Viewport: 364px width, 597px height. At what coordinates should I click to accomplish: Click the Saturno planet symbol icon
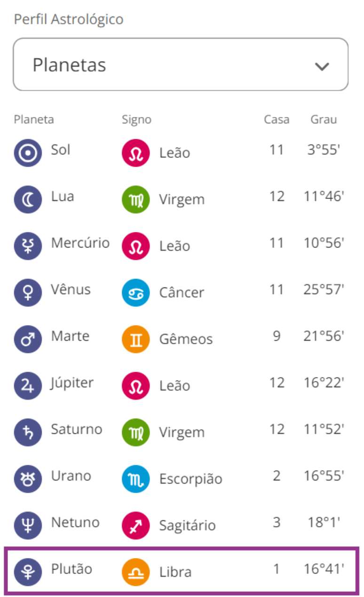(x=28, y=432)
